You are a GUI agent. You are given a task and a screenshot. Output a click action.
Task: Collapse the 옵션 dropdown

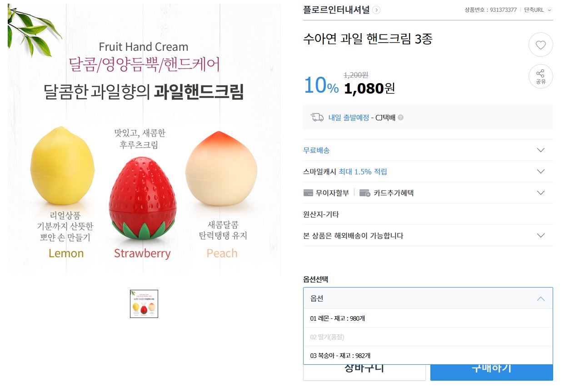[x=540, y=298]
